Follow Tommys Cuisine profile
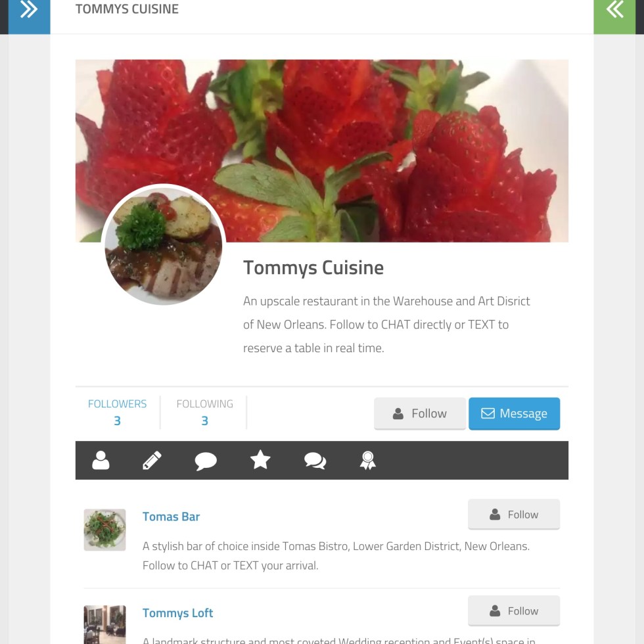Image resolution: width=644 pixels, height=644 pixels. (x=420, y=413)
